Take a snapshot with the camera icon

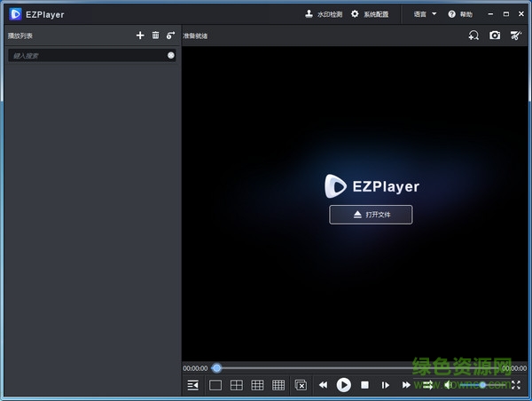(495, 35)
